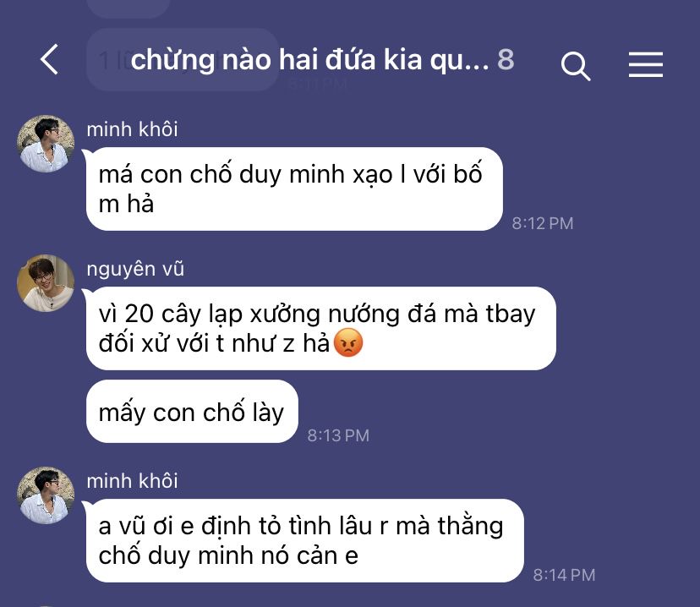Screen dimensions: 700x607
Task: Tap the back arrow icon
Action: [x=50, y=59]
